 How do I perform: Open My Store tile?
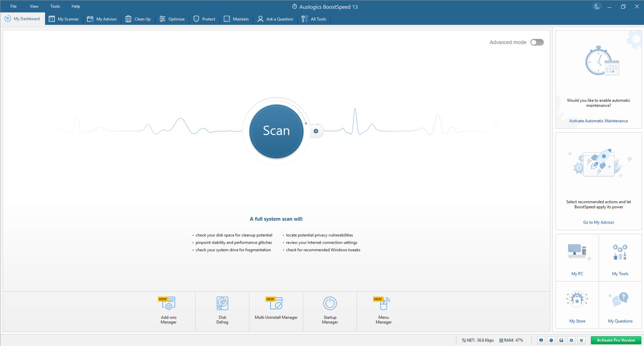[577, 305]
